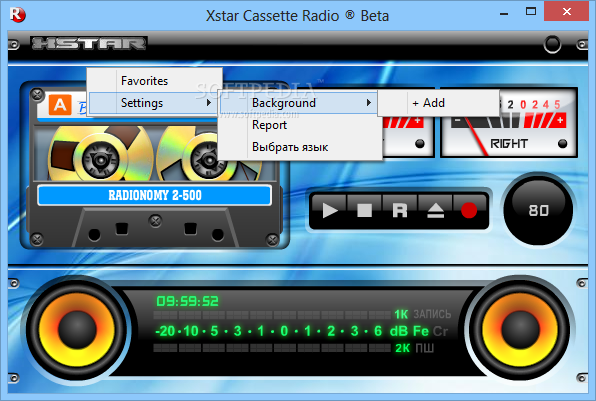Click the RADIONOMY 2-500 station label

click(155, 195)
